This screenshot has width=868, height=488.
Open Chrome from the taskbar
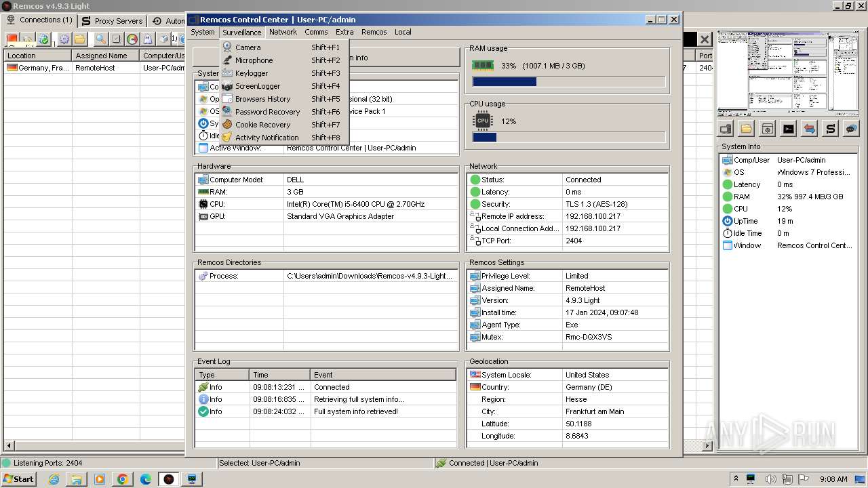(x=123, y=479)
